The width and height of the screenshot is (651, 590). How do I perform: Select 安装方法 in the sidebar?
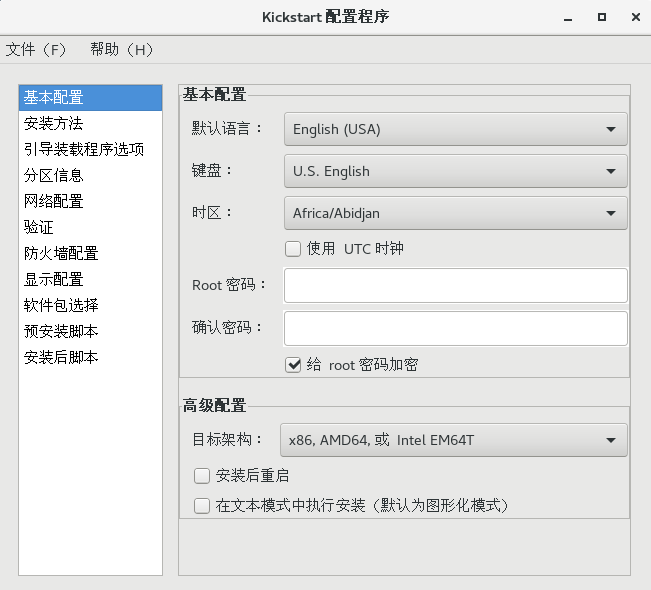coord(54,124)
